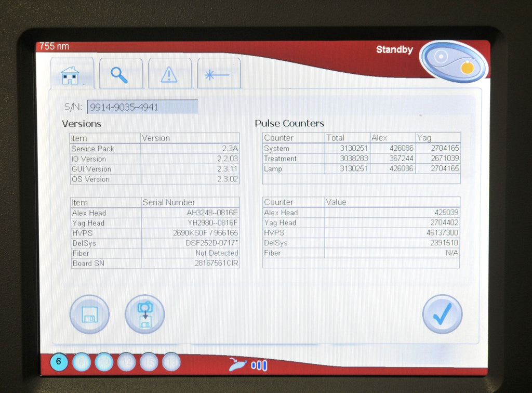Viewport: 532px width, 393px height.
Task: Select DelSys serial DSF252D-0717*
Action: (212, 243)
